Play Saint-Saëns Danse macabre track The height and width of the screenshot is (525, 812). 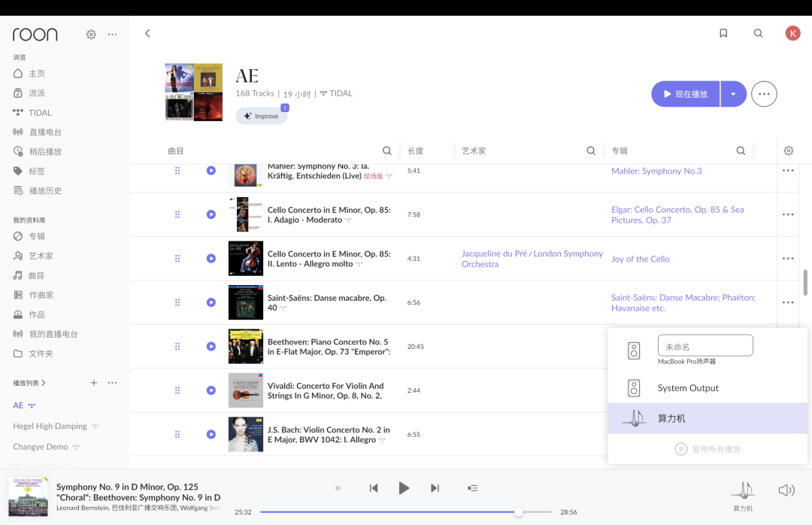(211, 302)
